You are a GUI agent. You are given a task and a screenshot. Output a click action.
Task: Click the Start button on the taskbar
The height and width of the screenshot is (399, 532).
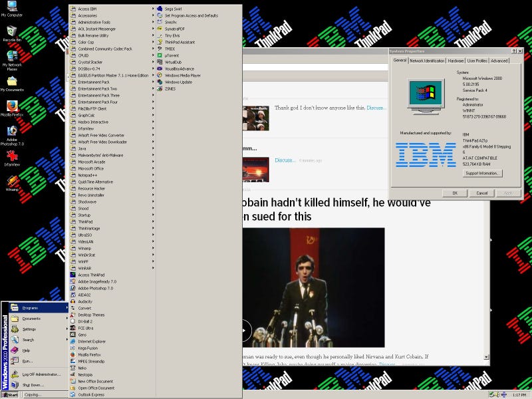pyautogui.click(x=10, y=395)
